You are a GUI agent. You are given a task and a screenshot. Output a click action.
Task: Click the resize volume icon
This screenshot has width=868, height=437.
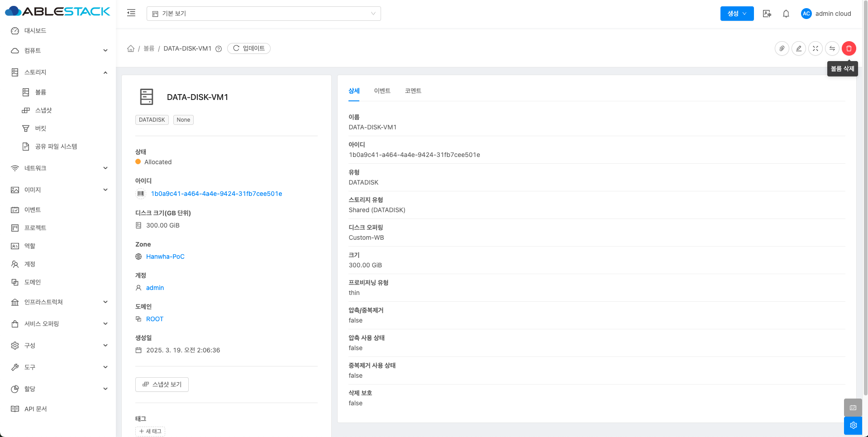815,48
